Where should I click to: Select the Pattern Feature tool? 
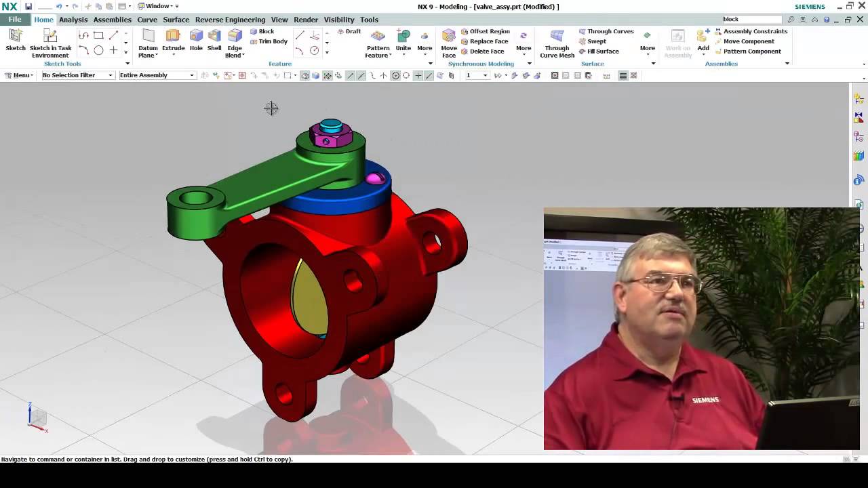click(x=378, y=43)
